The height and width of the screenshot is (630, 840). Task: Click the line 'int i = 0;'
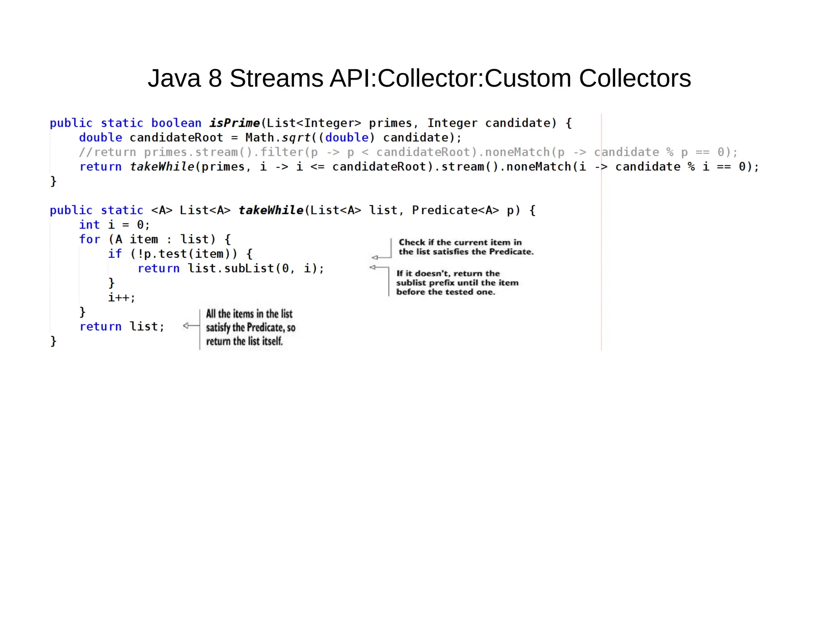114,225
